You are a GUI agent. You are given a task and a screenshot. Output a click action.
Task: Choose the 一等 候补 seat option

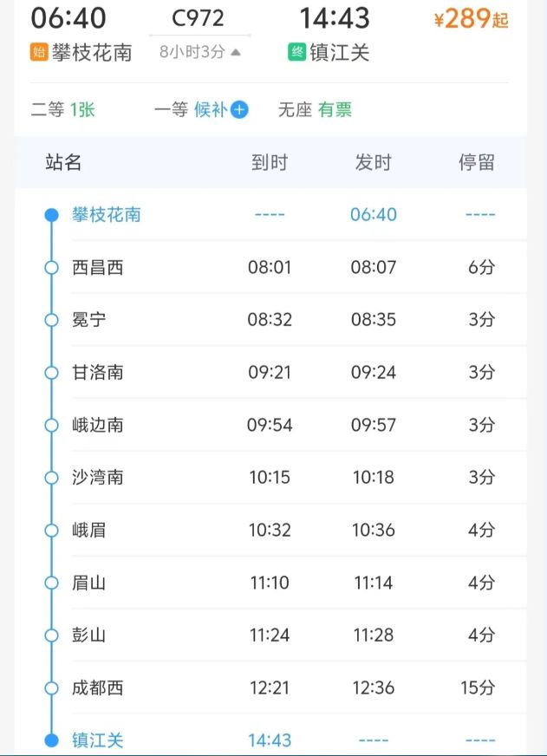pos(201,110)
